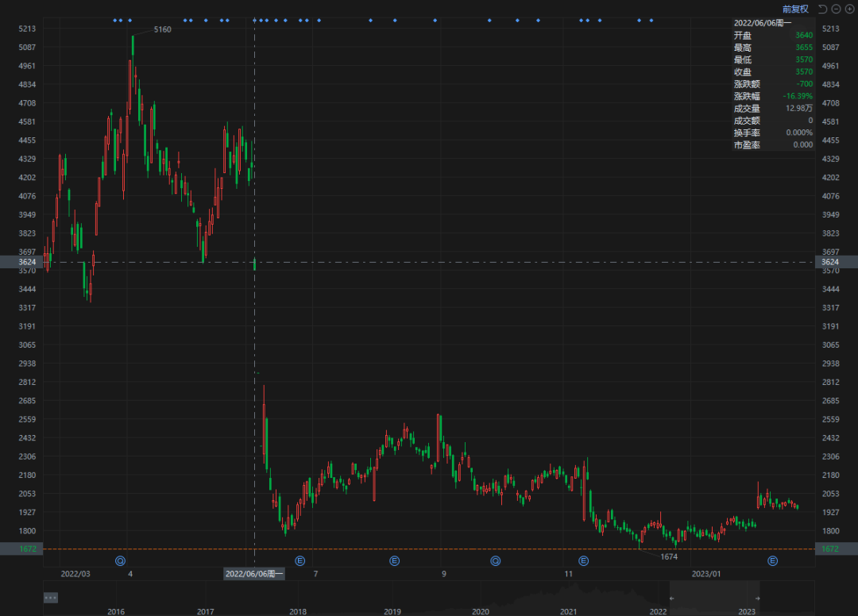
Task: Open the 前复权 adjustment mode selector
Action: click(x=795, y=9)
